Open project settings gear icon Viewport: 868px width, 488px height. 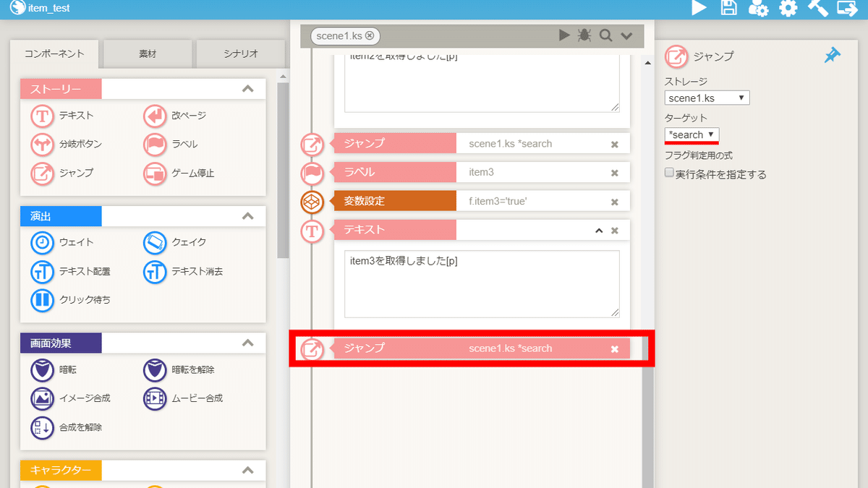click(x=788, y=8)
